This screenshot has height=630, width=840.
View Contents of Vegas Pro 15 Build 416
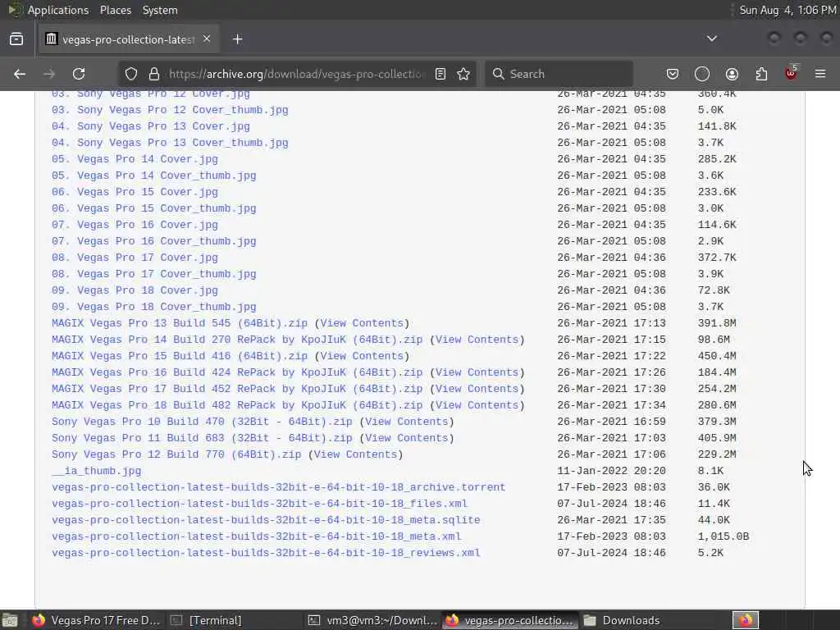pos(362,356)
